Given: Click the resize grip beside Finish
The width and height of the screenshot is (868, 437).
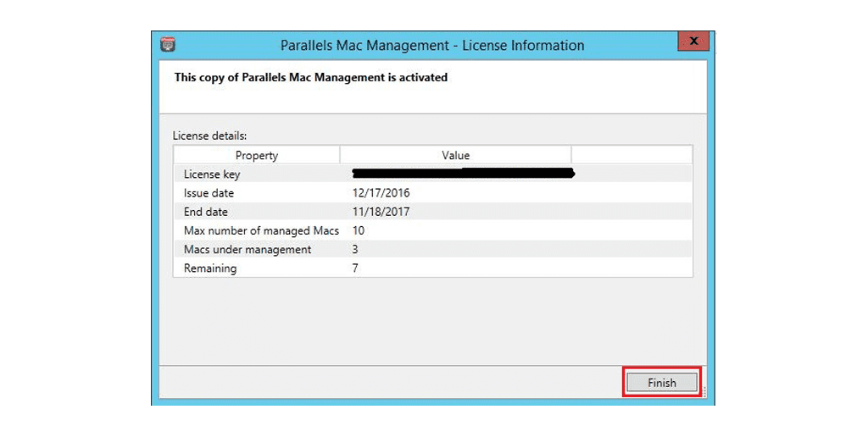Looking at the screenshot, I should coord(704,393).
